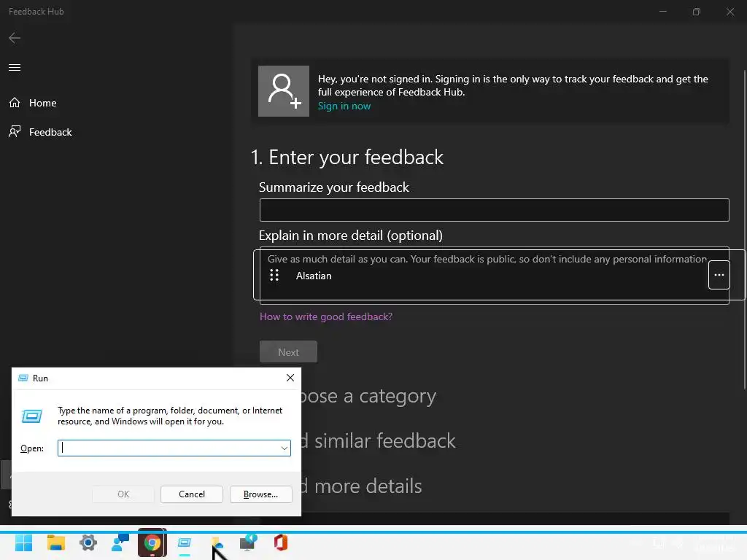Click the Next button
747x560 pixels.
pos(288,352)
